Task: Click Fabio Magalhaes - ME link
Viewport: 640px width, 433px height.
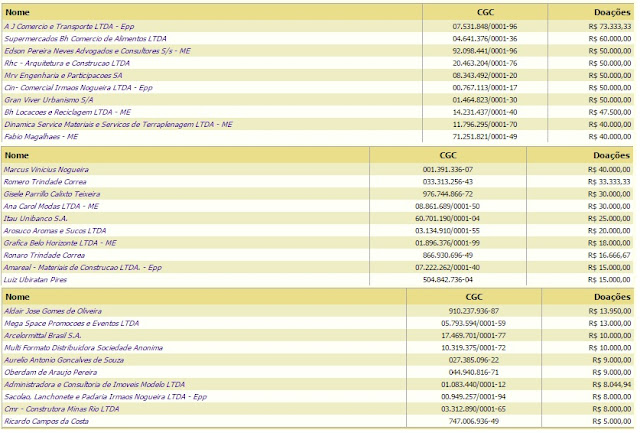Action: [41, 137]
